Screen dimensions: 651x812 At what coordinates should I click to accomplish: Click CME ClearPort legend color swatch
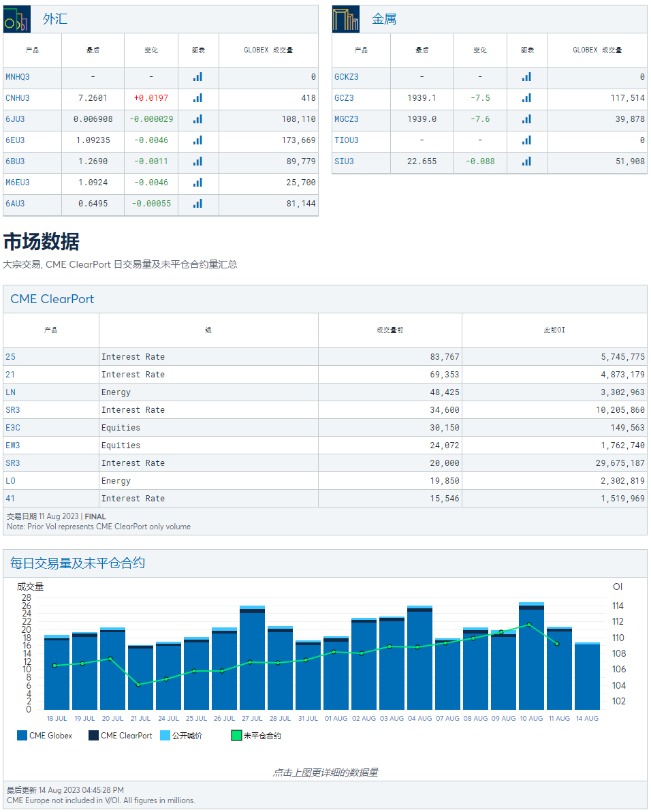tap(94, 735)
